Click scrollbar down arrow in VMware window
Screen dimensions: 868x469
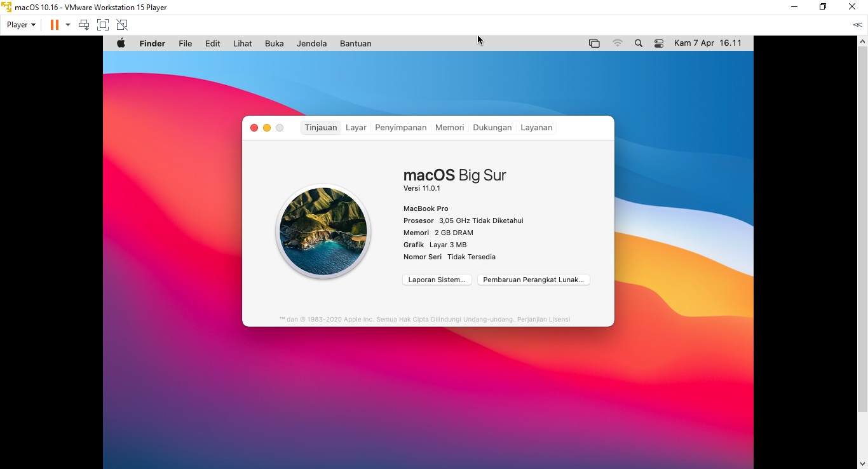click(862, 464)
